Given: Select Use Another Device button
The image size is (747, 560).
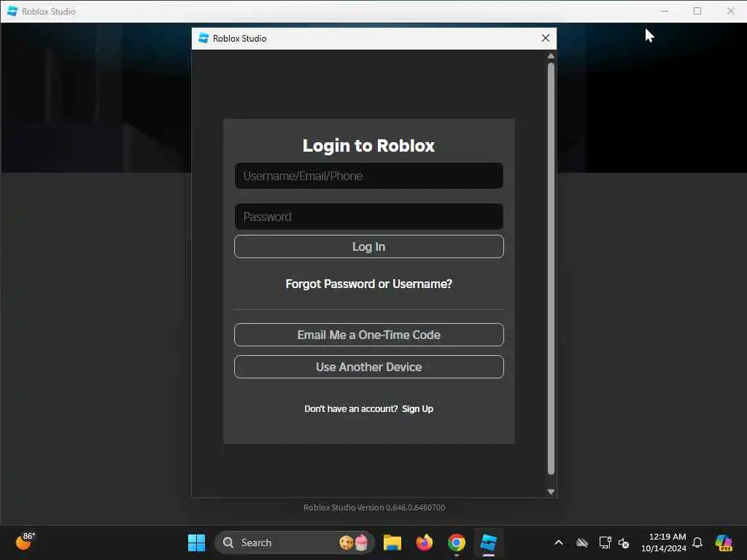Looking at the screenshot, I should [368, 367].
